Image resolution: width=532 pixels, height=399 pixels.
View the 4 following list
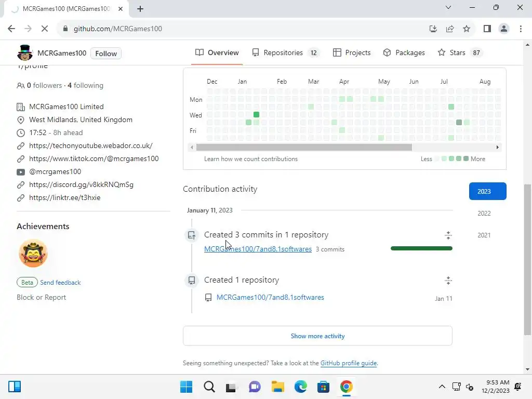click(86, 86)
